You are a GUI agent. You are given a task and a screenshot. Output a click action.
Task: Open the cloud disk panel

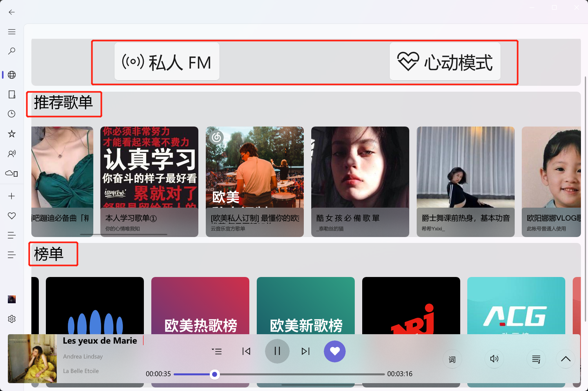12,173
